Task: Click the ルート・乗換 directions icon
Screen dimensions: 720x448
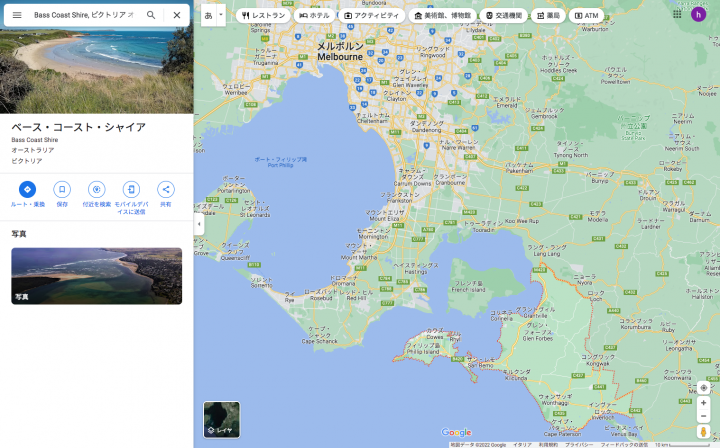Action: (27, 189)
